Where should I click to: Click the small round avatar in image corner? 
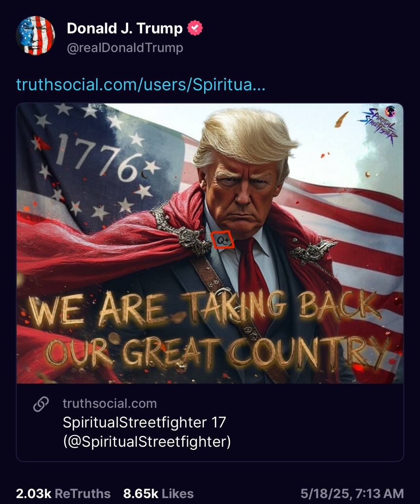click(390, 111)
